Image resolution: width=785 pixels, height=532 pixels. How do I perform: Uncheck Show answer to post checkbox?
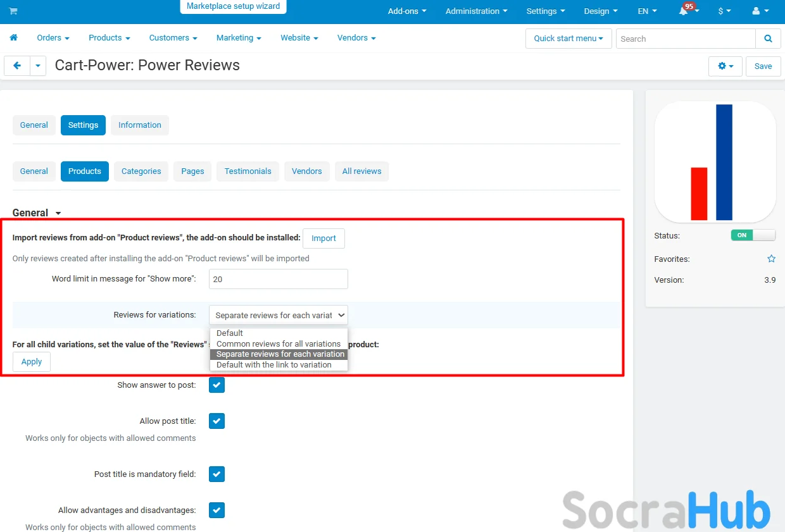[217, 385]
